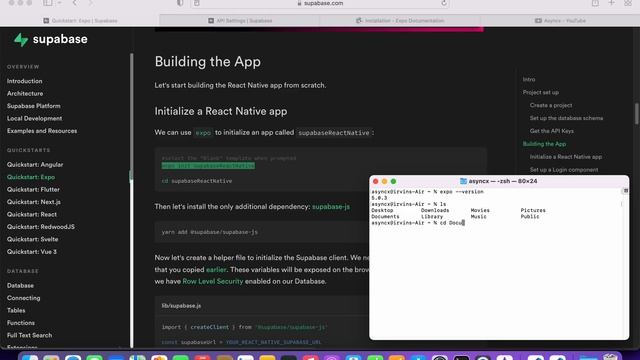
Task: Select Quickstart: RedwoodJS in sidebar
Action: 40,227
